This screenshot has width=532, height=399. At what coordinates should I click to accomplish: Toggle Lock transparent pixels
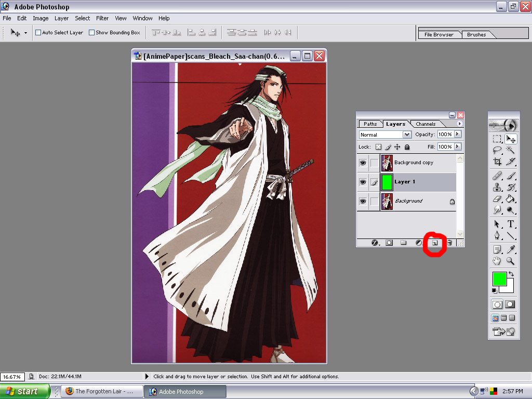(x=378, y=147)
